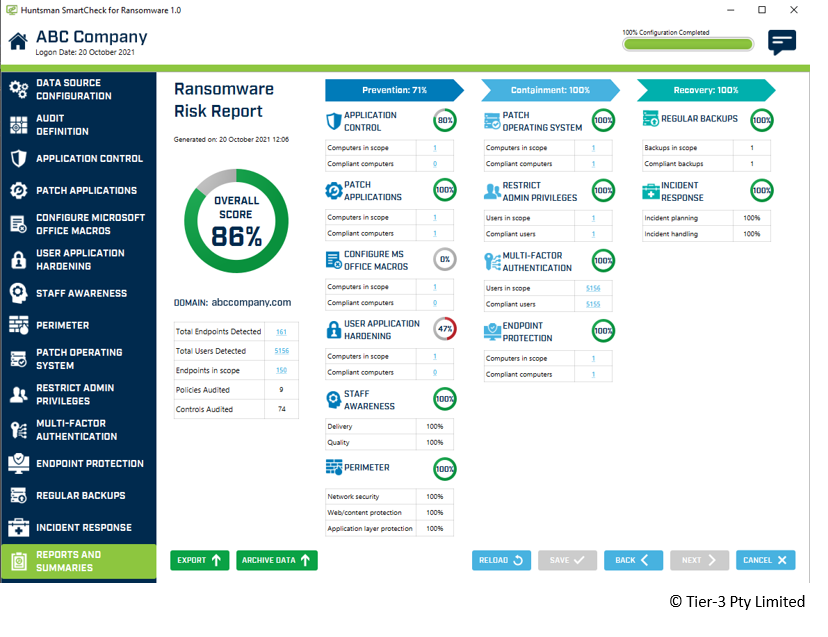Image resolution: width=828 pixels, height=637 pixels.
Task: Click the 100% Configuration Completed progress bar
Action: tap(688, 44)
